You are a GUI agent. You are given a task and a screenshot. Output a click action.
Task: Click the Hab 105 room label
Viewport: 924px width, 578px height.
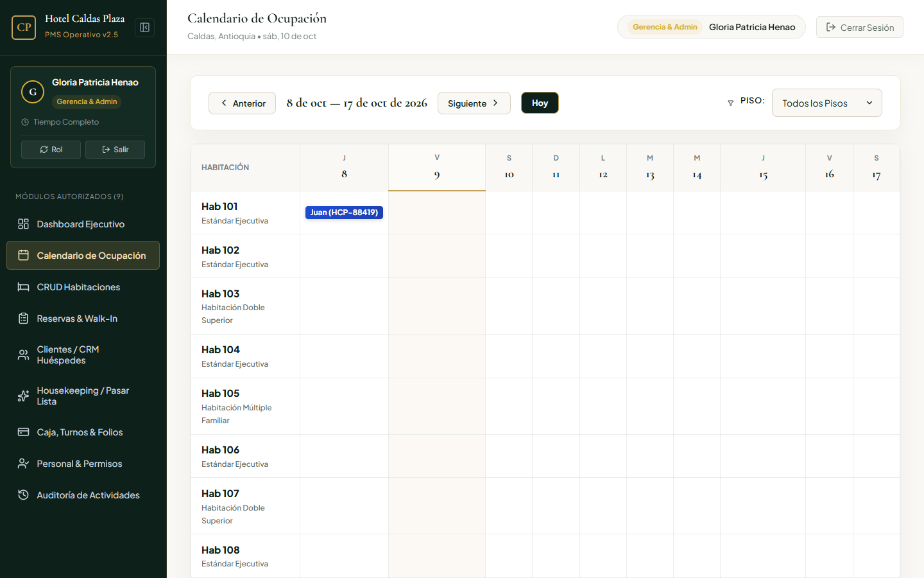click(220, 393)
